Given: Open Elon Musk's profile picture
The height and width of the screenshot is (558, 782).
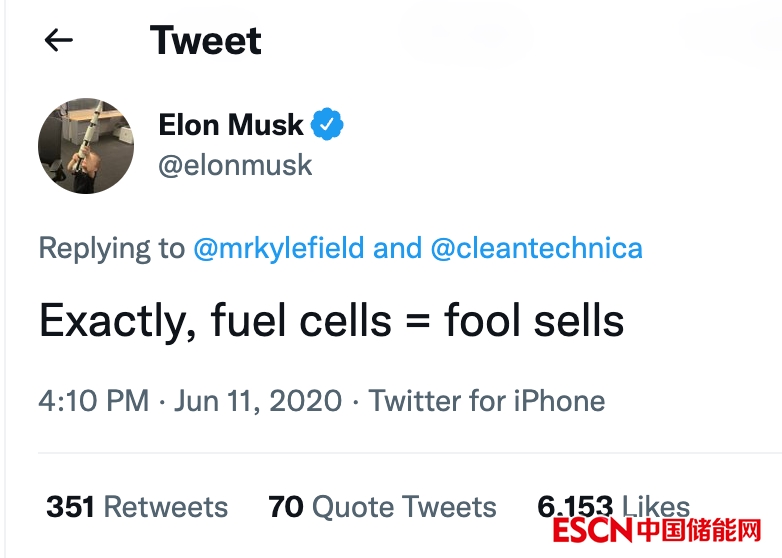Looking at the screenshot, I should 86,146.
